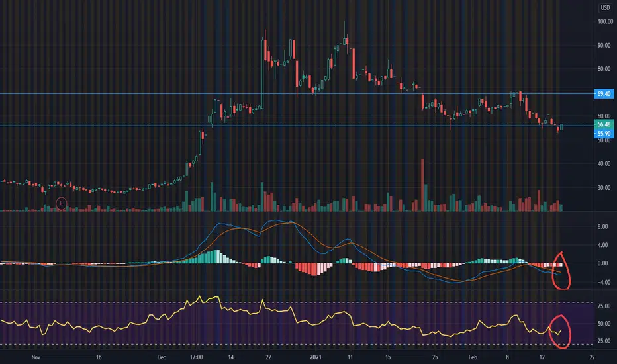
Task: Click the 4.00 MACD axis label
Action: pos(602,245)
